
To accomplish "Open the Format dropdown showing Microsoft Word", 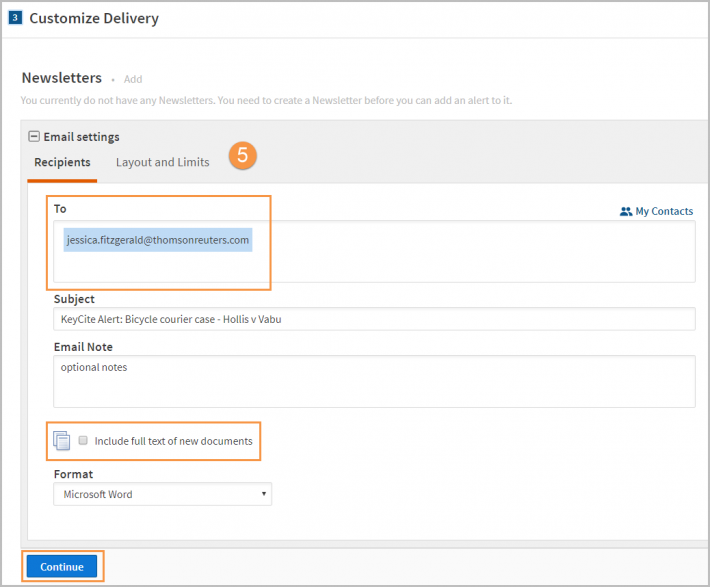I will tap(163, 494).
